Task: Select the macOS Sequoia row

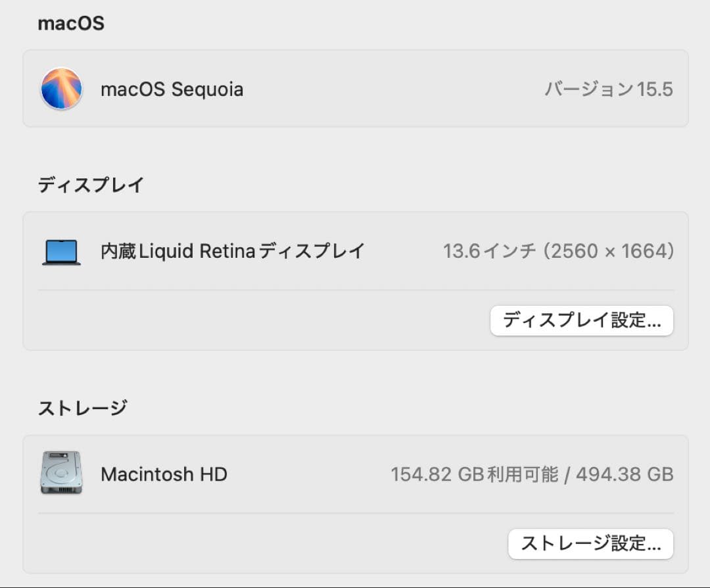Action: click(x=355, y=89)
